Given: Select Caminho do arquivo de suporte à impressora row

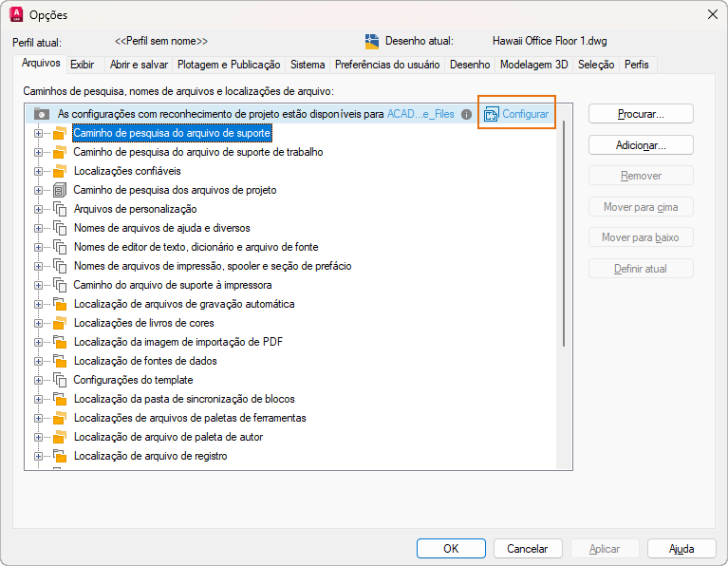Looking at the screenshot, I should tap(173, 285).
